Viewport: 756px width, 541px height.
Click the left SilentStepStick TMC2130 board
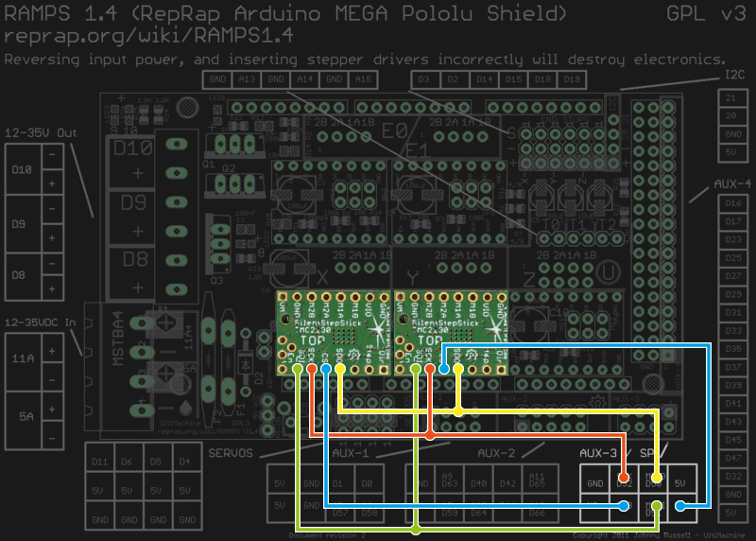point(334,334)
